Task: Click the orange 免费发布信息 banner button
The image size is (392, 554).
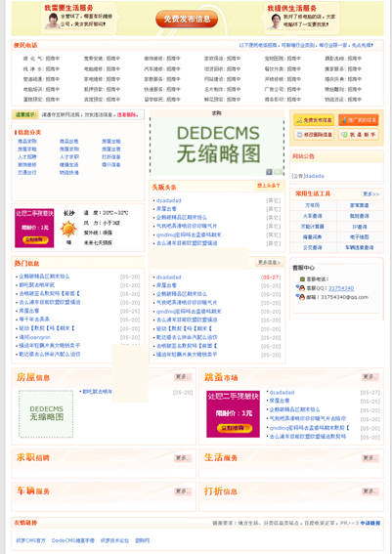Action: click(187, 19)
